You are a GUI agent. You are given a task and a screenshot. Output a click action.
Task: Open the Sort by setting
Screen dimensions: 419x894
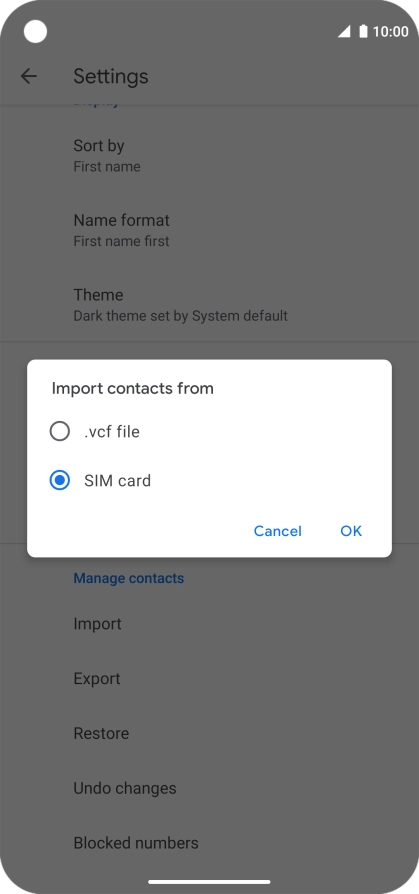[x=209, y=156]
